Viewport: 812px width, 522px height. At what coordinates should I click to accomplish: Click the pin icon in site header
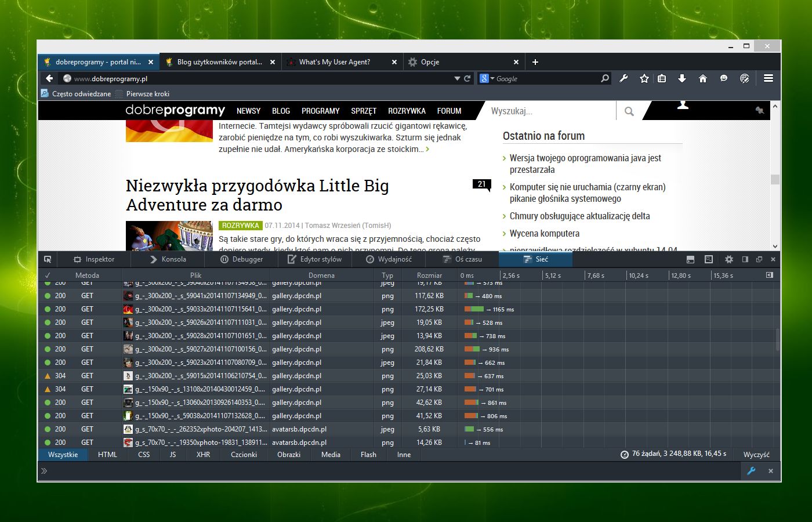759,110
